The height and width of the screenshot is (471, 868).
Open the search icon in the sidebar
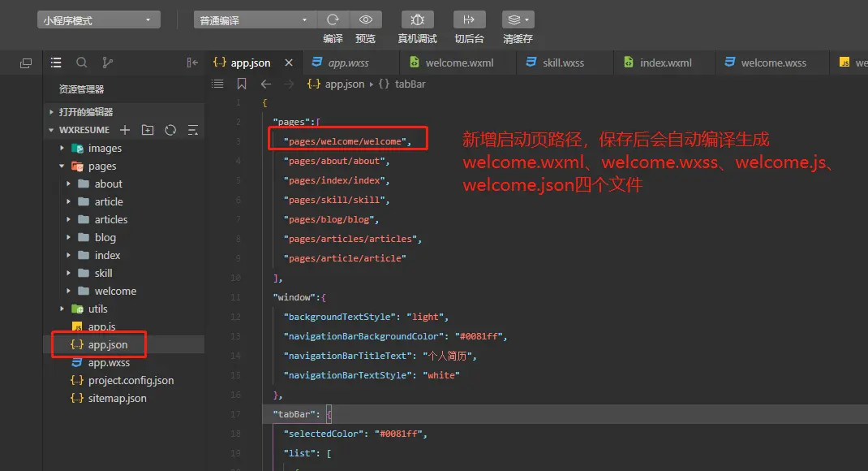(81, 63)
